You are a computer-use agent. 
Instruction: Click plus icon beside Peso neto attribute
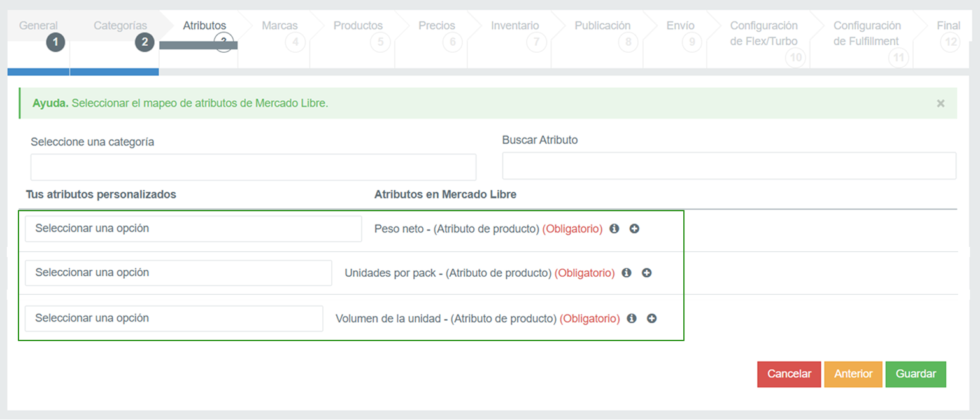[x=634, y=228]
